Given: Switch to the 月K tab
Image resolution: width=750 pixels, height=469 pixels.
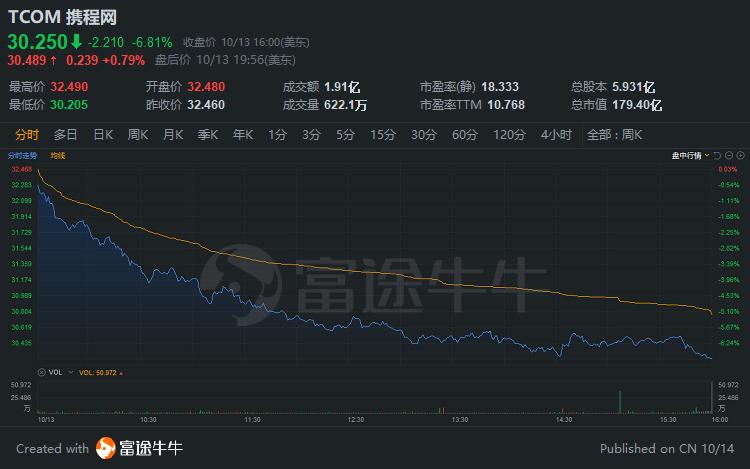Looking at the screenshot, I should click(x=173, y=135).
